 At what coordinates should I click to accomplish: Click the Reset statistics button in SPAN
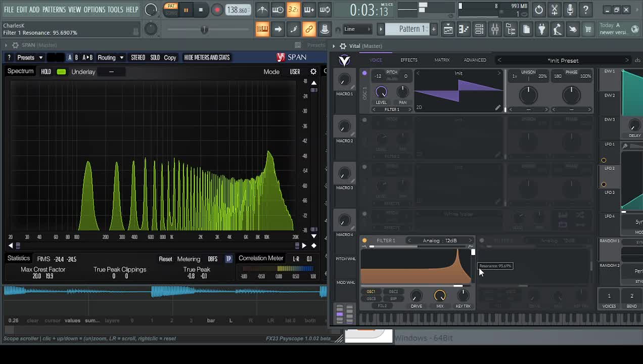tap(165, 259)
